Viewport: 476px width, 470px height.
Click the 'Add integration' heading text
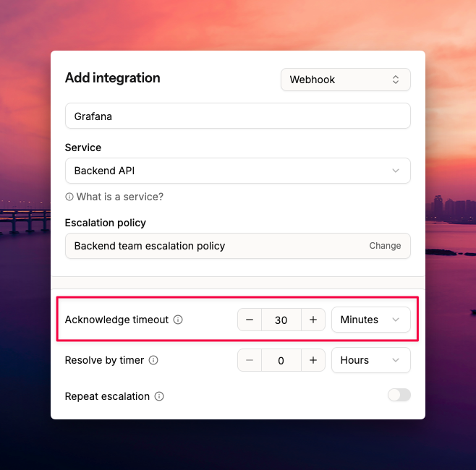pos(113,78)
